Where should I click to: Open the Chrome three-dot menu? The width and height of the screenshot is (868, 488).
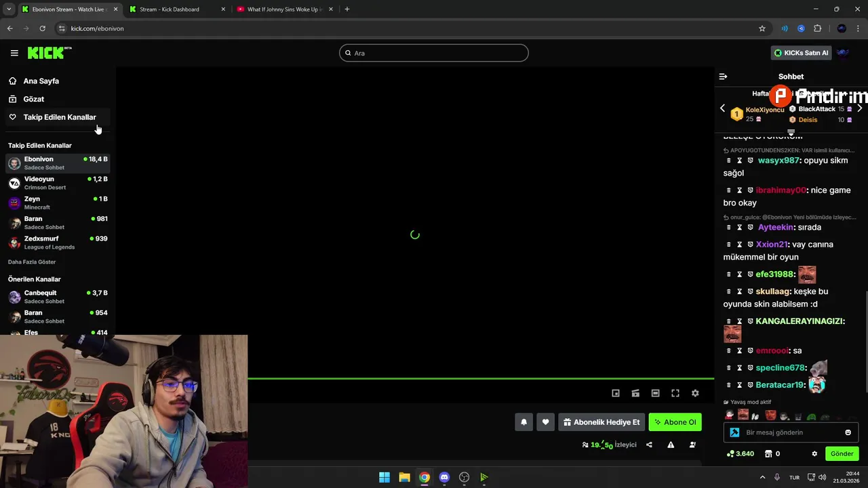coord(859,28)
